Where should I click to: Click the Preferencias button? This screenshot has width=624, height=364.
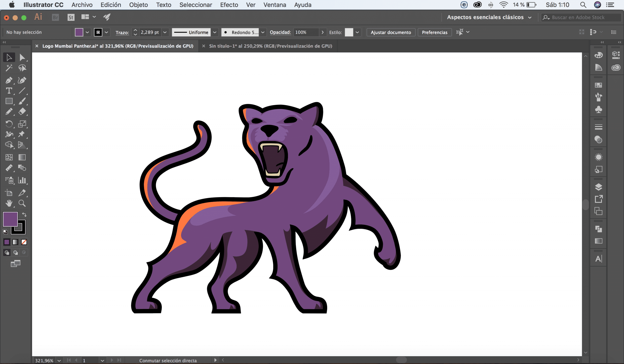coord(434,32)
